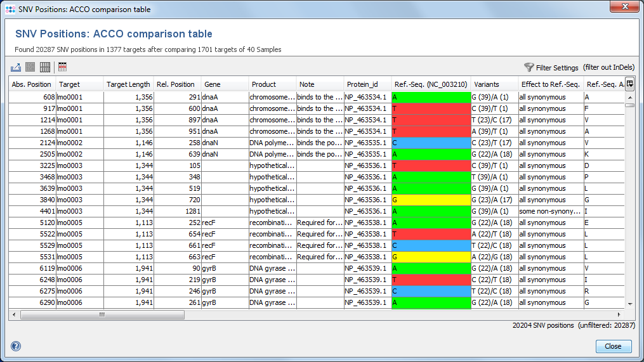Sort by Target Length column header
The height and width of the screenshot is (362, 644).
coord(128,84)
